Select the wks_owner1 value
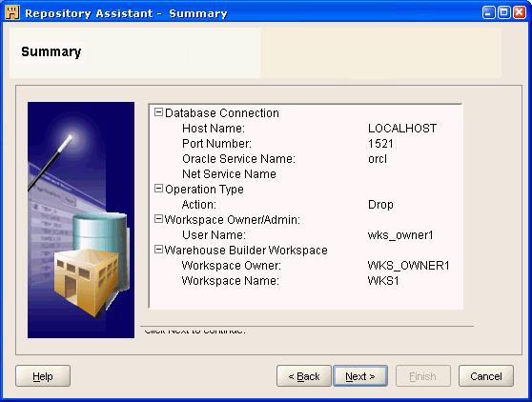This screenshot has height=402, width=532. point(400,235)
